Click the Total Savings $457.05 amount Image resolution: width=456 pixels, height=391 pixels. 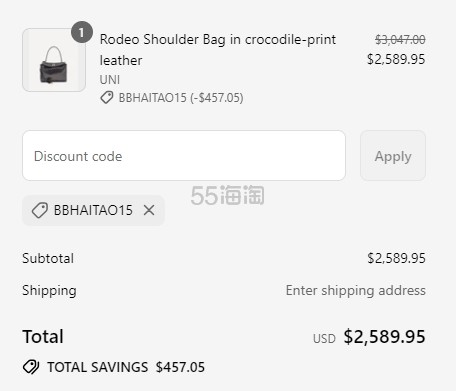(x=180, y=367)
